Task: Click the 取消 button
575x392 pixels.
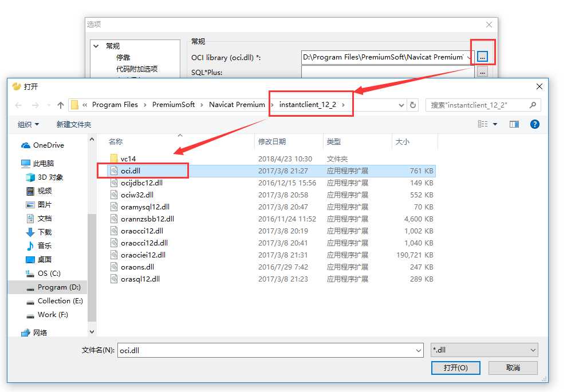Action: pyautogui.click(x=513, y=368)
